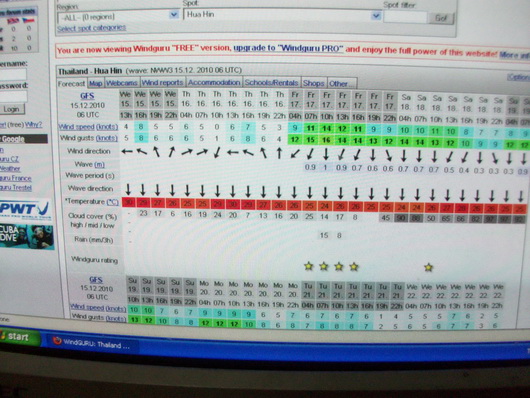Viewport: 530px width, 398px height.
Task: Click the Go! button
Action: tap(441, 18)
